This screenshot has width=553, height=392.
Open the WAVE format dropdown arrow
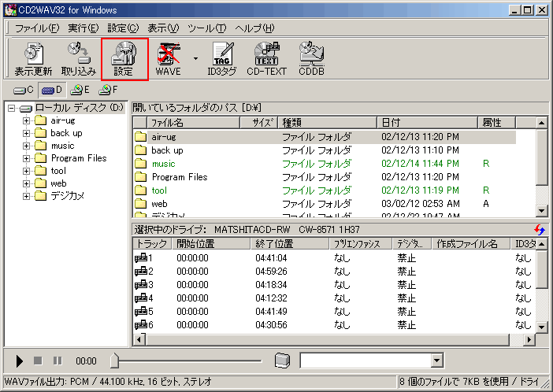pos(195,58)
